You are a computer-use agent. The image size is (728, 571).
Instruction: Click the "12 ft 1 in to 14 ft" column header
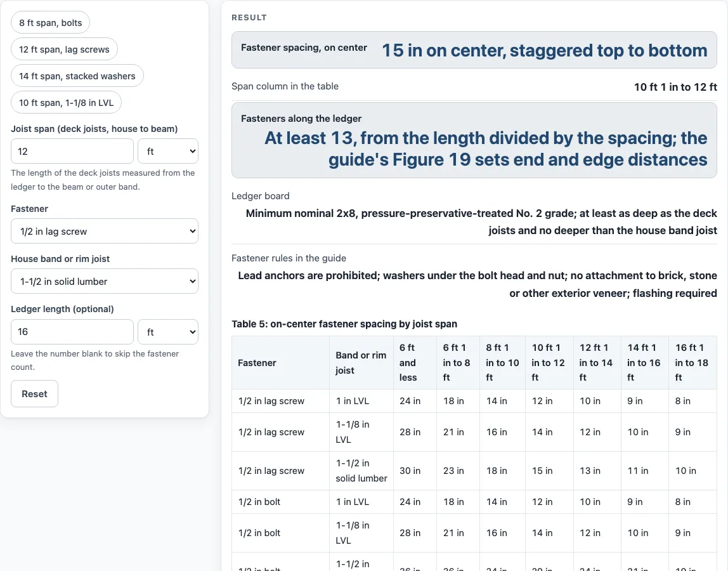tap(597, 362)
